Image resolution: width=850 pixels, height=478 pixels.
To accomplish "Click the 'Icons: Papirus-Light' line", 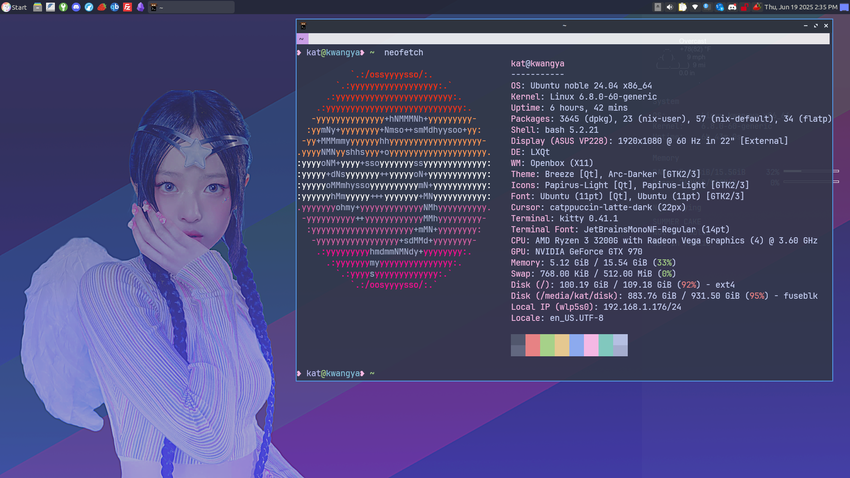I will pyautogui.click(x=629, y=185).
